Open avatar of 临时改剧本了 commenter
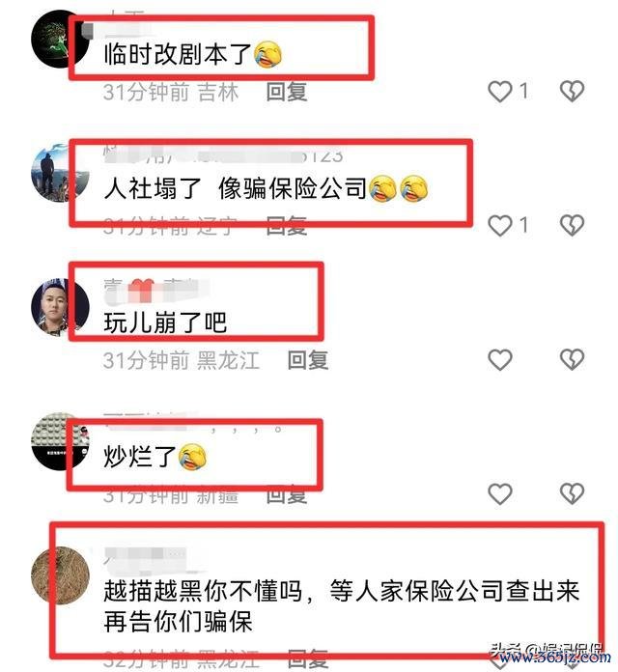 (61, 39)
